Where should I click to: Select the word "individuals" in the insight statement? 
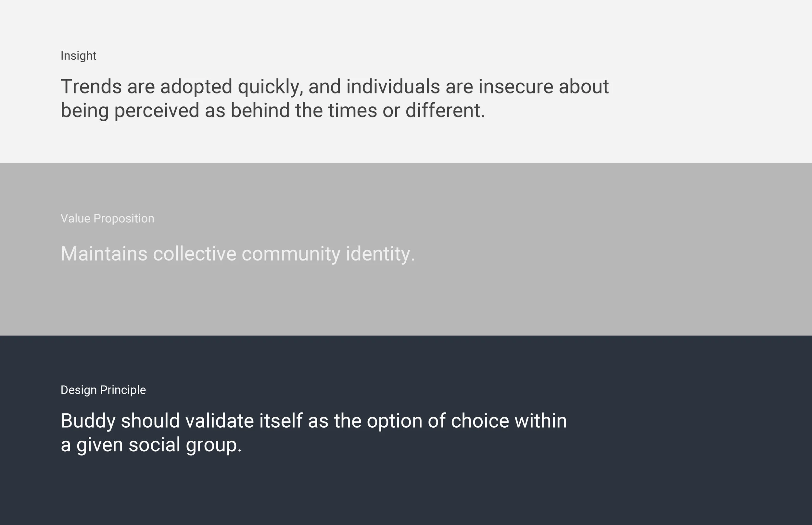pos(393,86)
